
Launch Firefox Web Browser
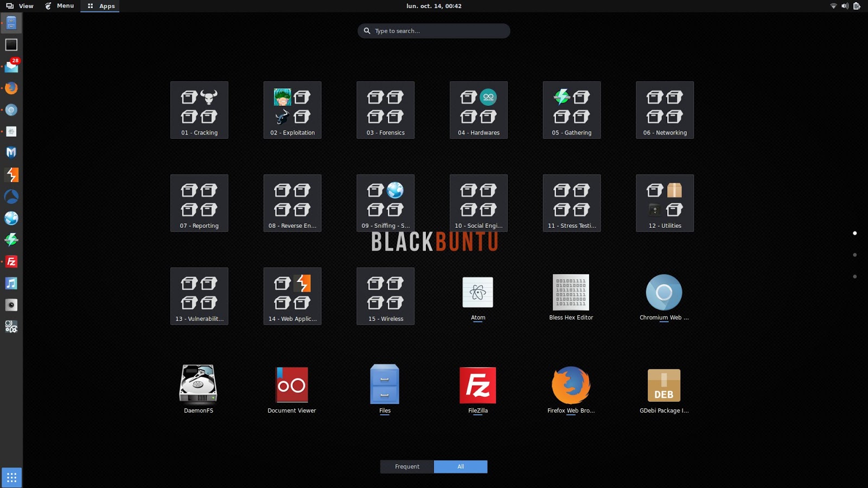coord(571,385)
